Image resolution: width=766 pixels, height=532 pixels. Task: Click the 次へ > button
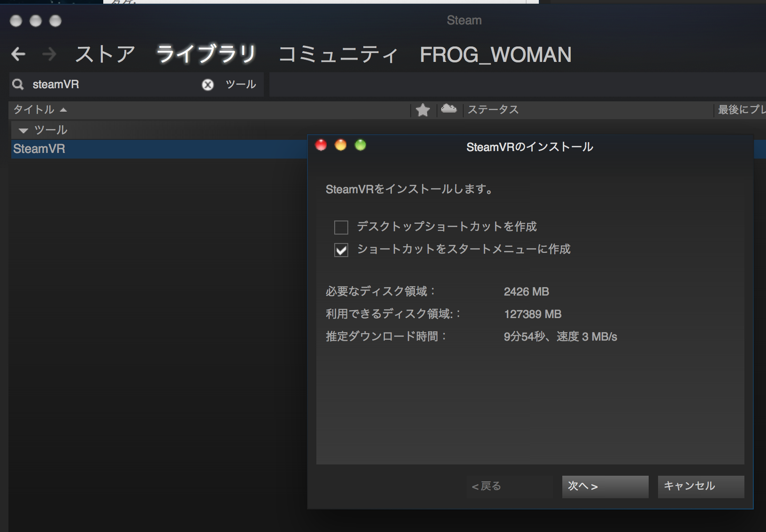[x=605, y=486]
